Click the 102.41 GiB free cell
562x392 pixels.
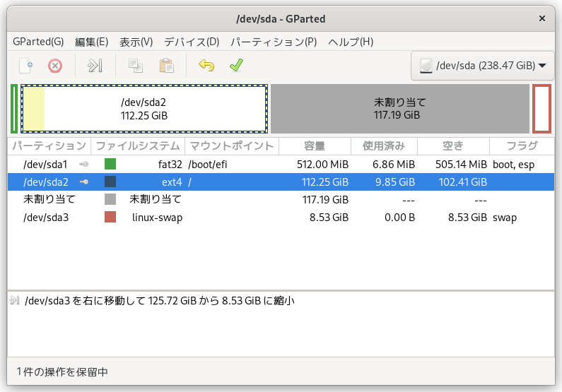(x=463, y=182)
